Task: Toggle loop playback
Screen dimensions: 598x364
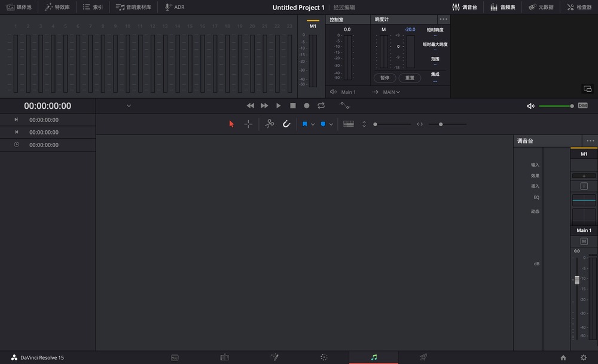Action: pos(321,106)
